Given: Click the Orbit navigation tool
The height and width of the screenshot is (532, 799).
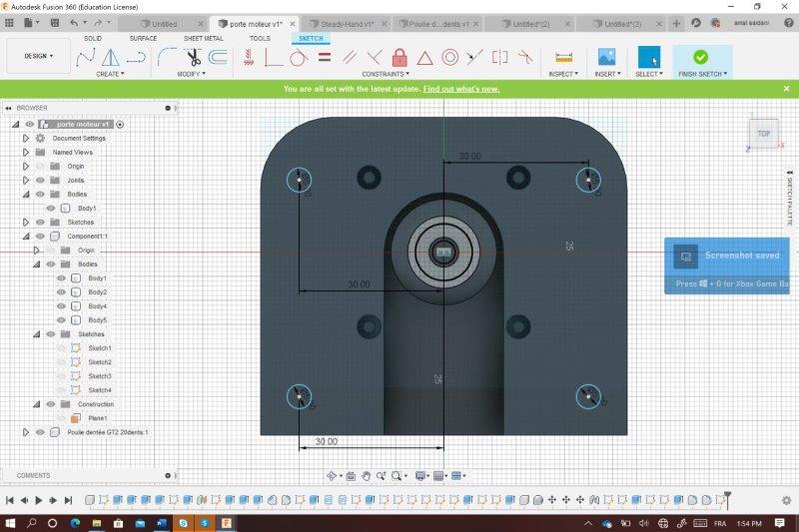Looking at the screenshot, I should (332, 476).
